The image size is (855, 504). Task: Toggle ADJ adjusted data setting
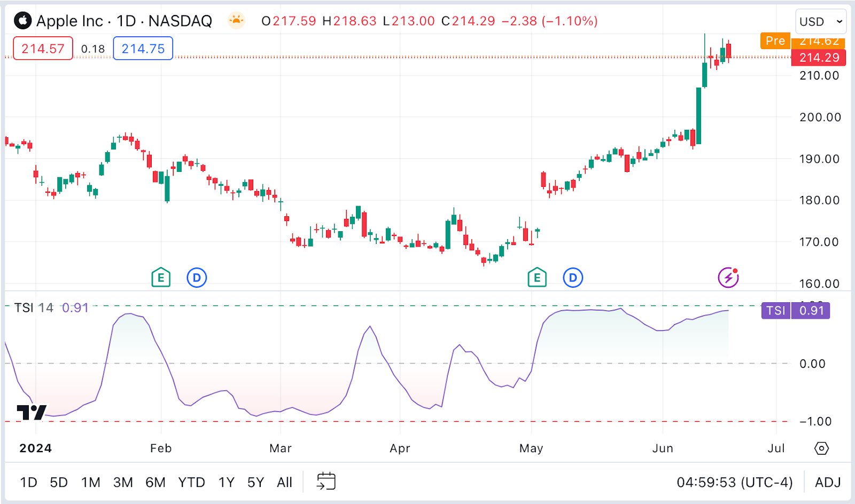click(827, 483)
